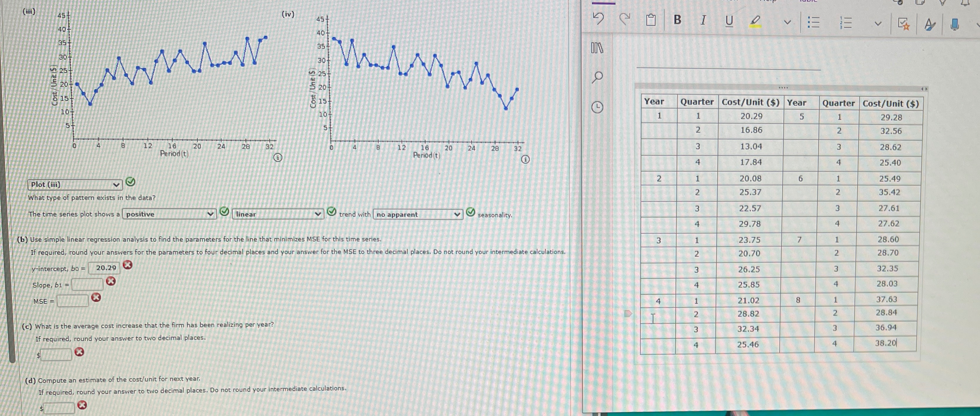Open the text Styles icon

[930, 25]
